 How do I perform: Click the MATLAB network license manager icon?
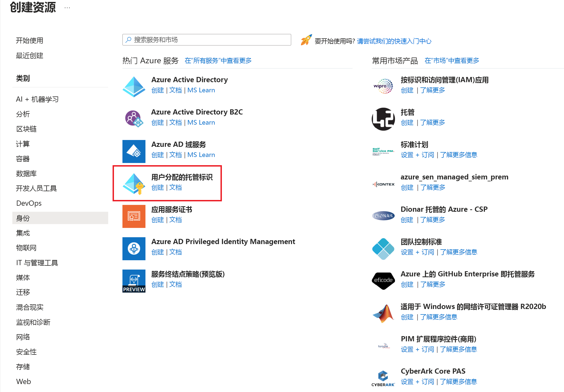point(383,312)
